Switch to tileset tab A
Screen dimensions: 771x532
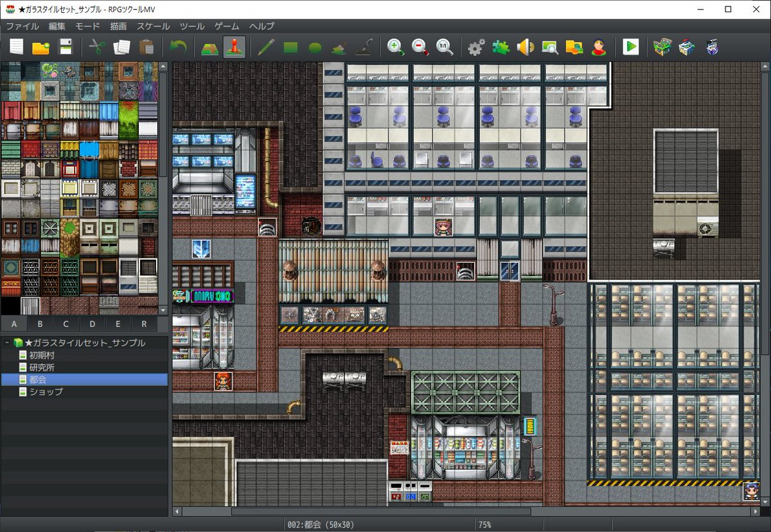pyautogui.click(x=14, y=324)
